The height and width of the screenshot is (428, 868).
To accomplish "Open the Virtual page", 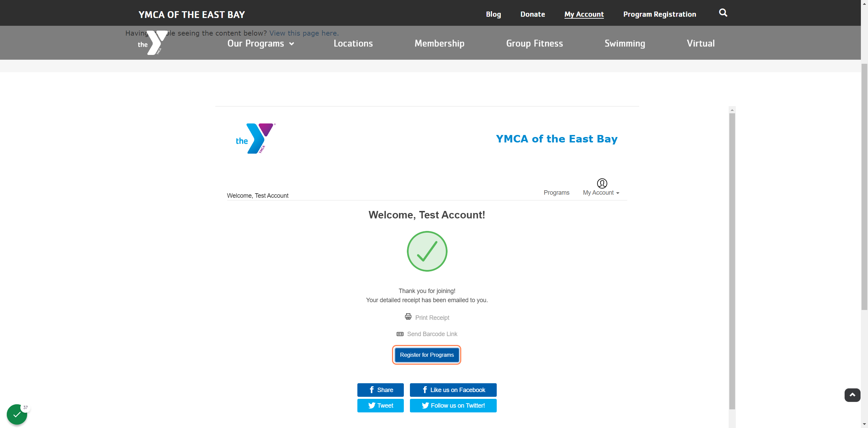I will [701, 43].
